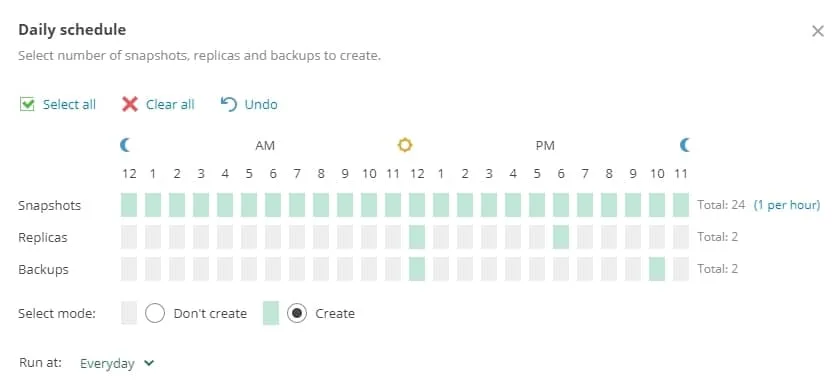Image resolution: width=832 pixels, height=392 pixels.
Task: Click the Undo text link
Action: point(261,104)
